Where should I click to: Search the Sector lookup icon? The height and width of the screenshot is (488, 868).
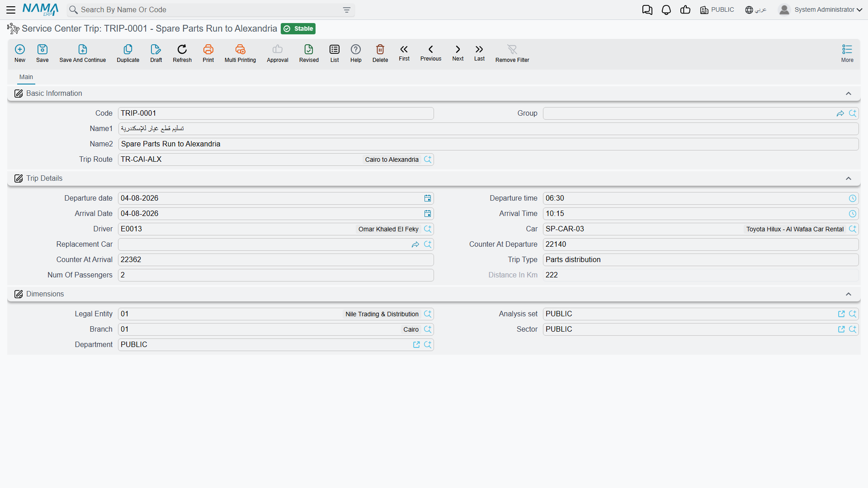853,329
